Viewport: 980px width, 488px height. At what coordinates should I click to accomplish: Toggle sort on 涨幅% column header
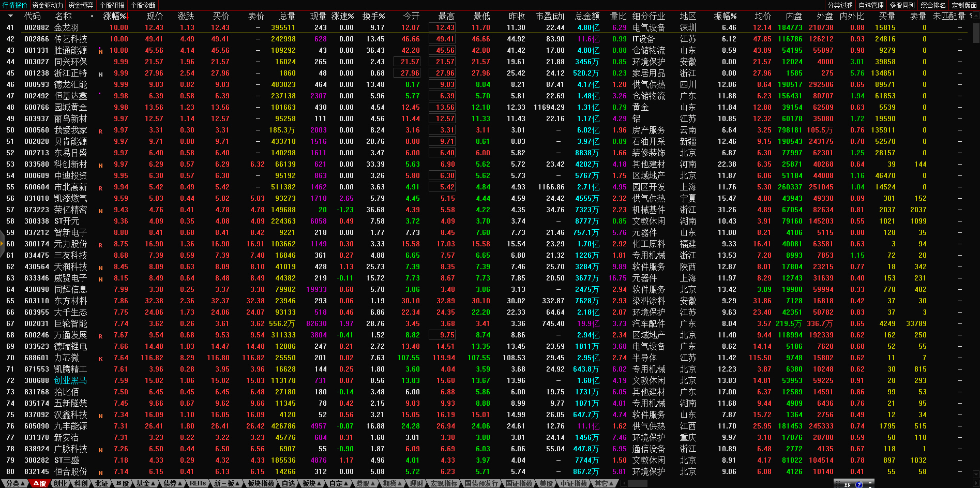115,16
